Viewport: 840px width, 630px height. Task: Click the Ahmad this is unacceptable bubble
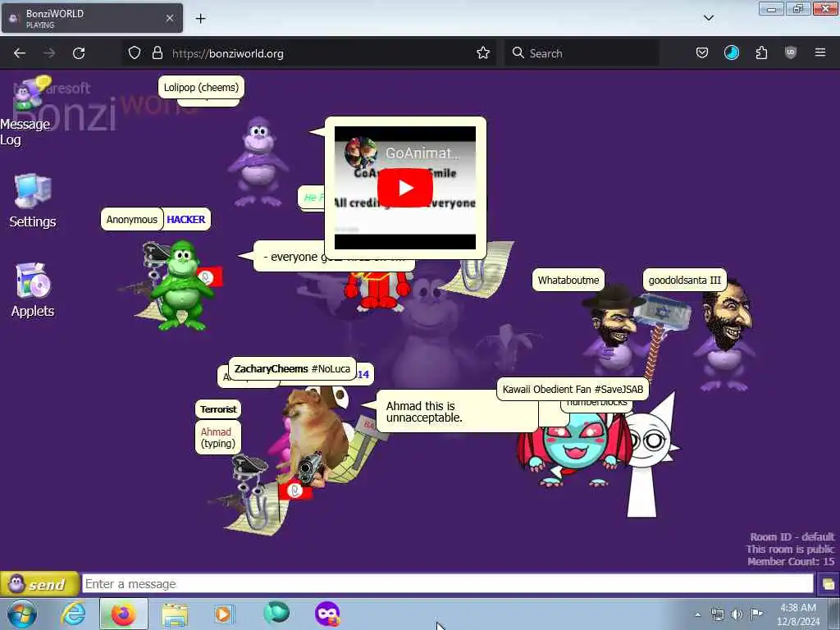pos(458,412)
